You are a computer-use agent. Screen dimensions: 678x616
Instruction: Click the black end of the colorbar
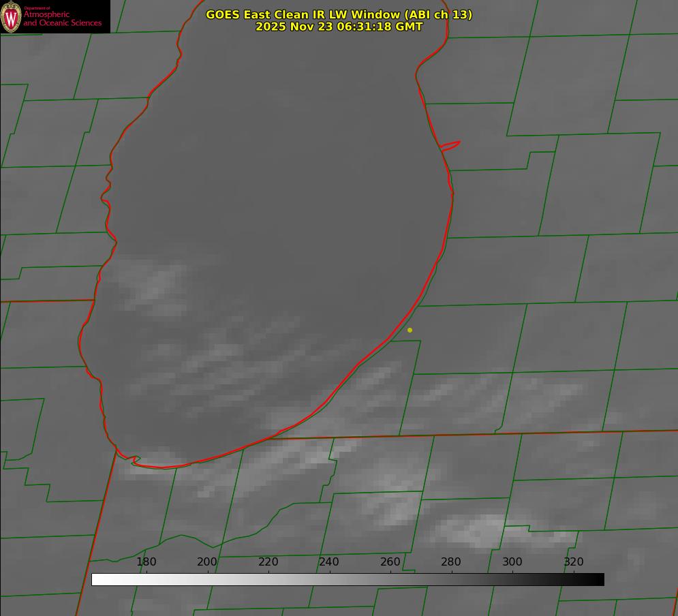click(x=599, y=579)
